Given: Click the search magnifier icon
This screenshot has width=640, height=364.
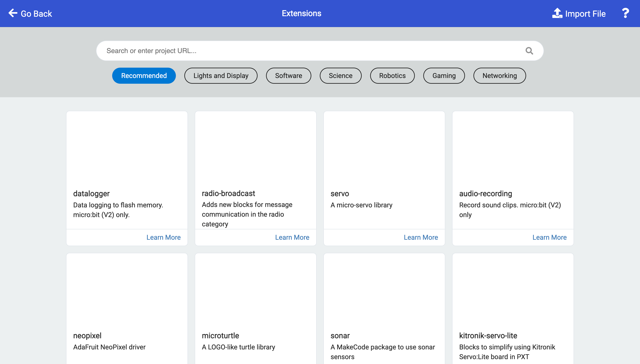Looking at the screenshot, I should pos(529,51).
